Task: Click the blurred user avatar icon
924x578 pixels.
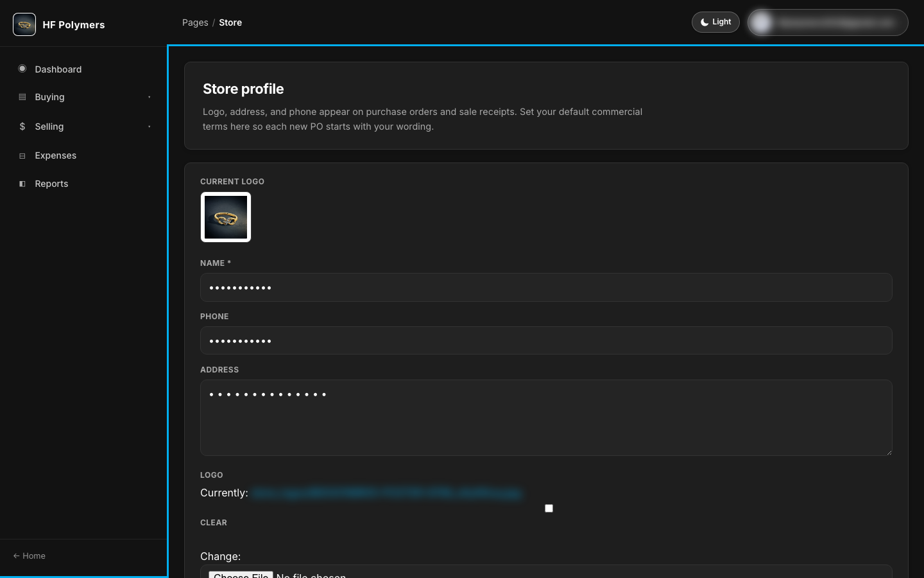Action: [x=762, y=22]
